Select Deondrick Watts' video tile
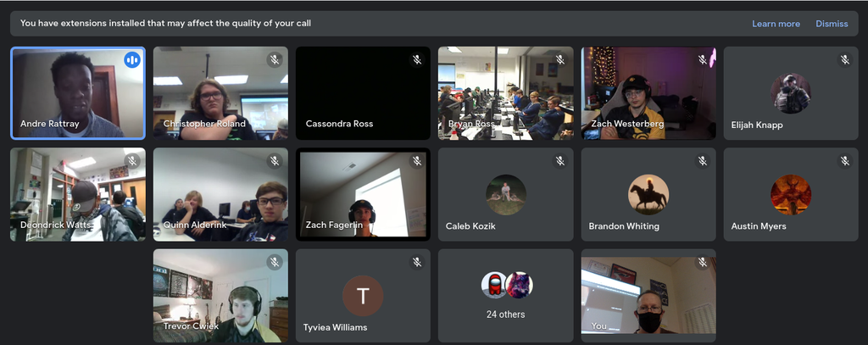Screen dimensions: 868x345 (78, 194)
